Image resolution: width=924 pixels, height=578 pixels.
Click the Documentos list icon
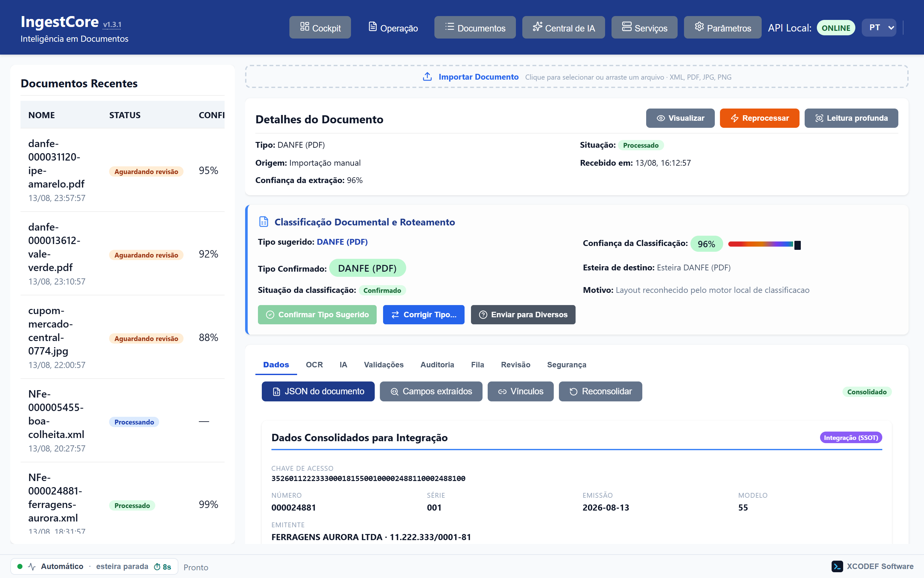click(449, 27)
